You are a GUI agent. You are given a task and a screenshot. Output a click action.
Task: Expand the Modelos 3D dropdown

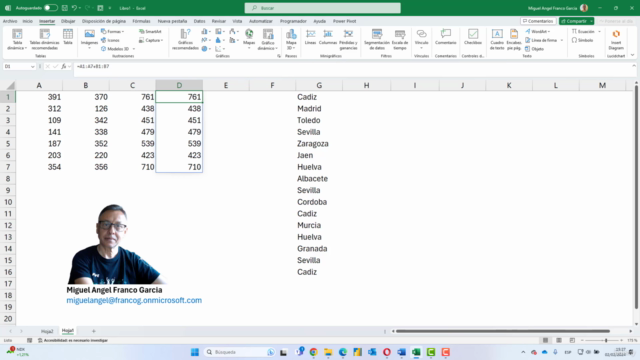[133, 49]
